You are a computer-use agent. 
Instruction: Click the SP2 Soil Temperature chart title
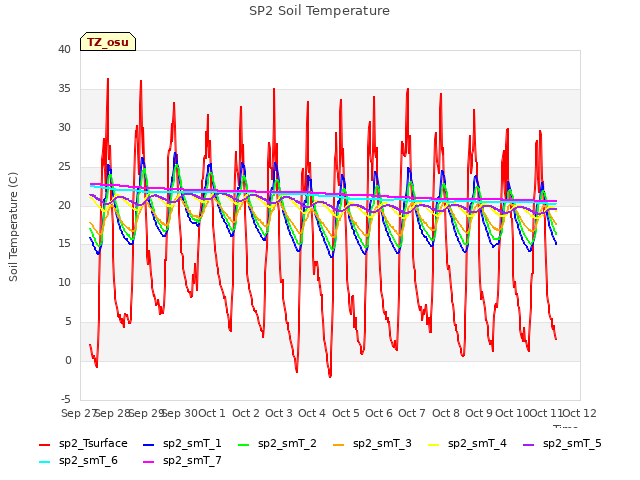pyautogui.click(x=320, y=11)
